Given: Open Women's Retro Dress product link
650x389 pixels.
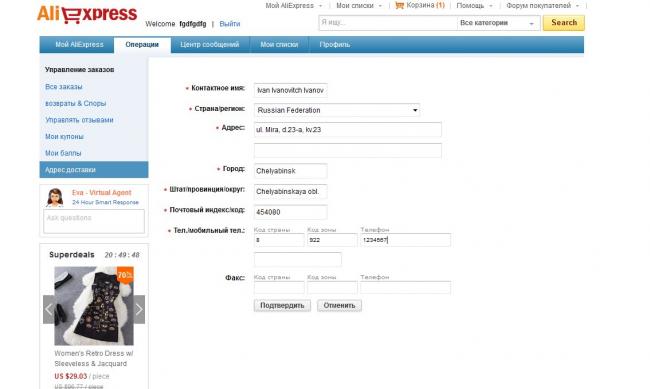Looking at the screenshot, I should (x=94, y=358).
